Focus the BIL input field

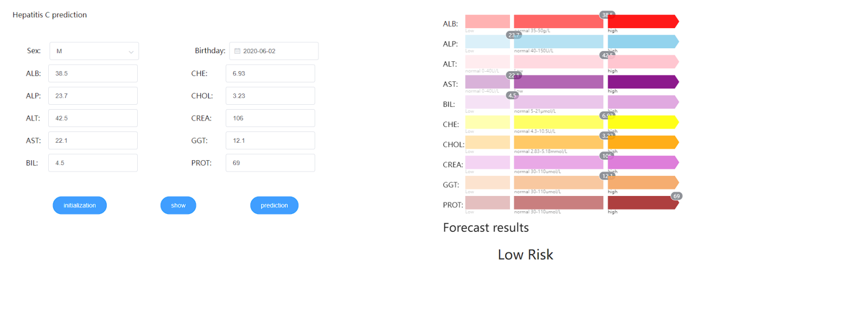pos(93,163)
